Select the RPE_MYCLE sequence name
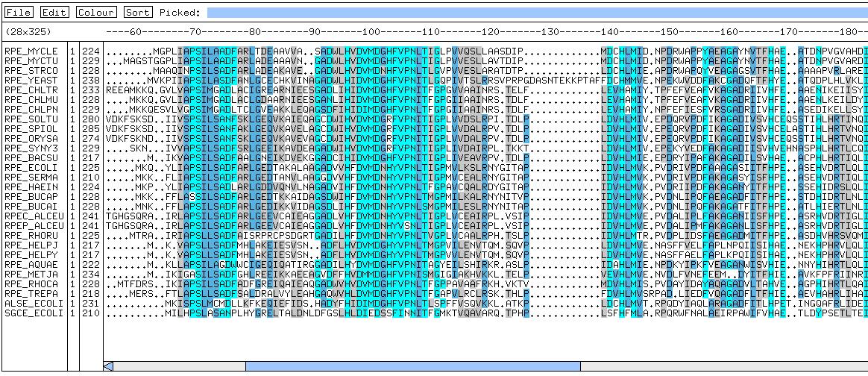Screen dimensions: 868x376 point(25,51)
